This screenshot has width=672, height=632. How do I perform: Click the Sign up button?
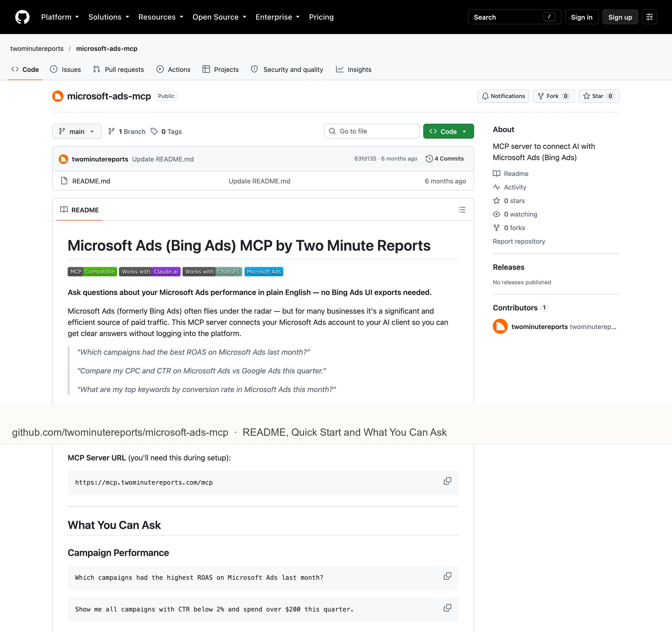coord(620,17)
